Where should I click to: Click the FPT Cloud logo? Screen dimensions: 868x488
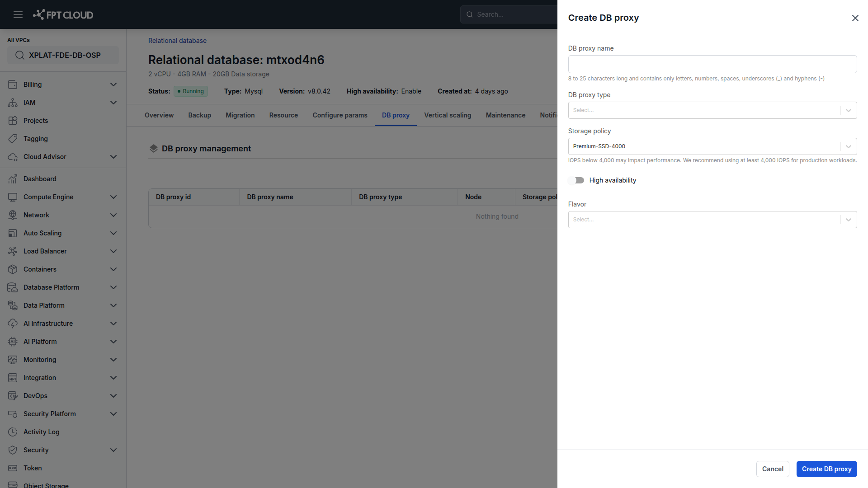(x=63, y=14)
